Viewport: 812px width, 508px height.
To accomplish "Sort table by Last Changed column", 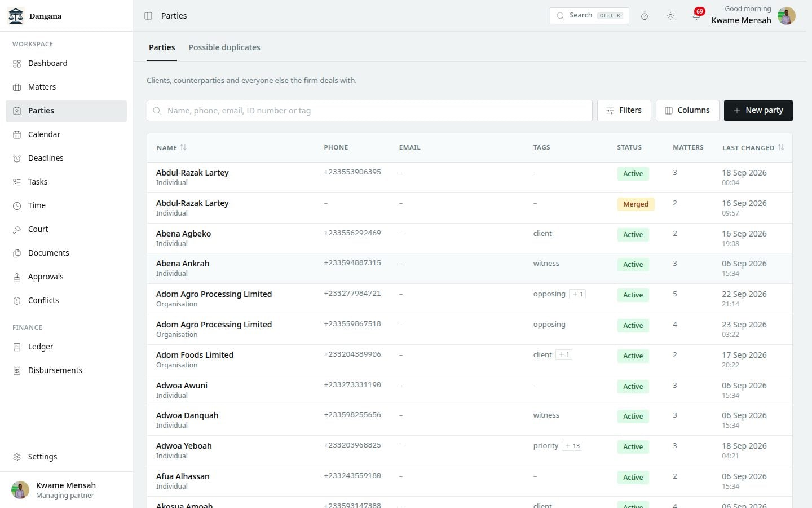I will [x=753, y=148].
